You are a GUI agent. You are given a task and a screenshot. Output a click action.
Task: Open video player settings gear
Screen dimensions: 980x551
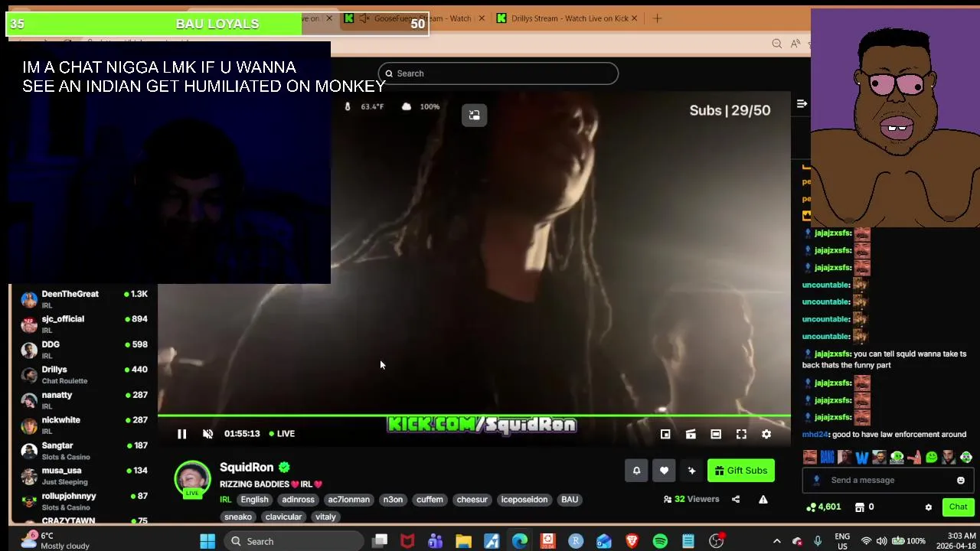tap(766, 434)
